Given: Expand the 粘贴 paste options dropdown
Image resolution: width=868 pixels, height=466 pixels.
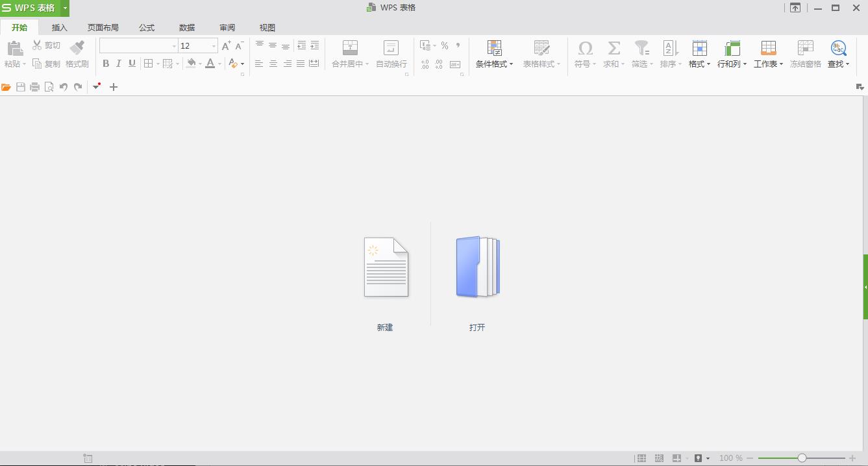Looking at the screenshot, I should 24,64.
